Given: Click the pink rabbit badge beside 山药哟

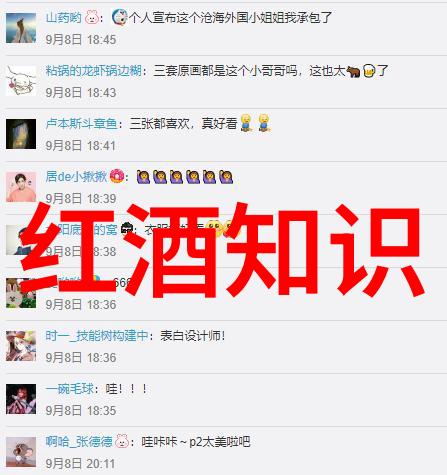Looking at the screenshot, I should (x=91, y=17).
